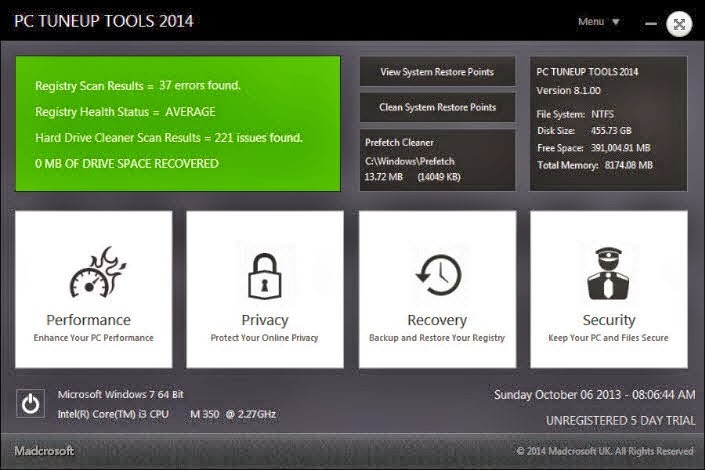Click the Recovery clock-arrow icon
The height and width of the screenshot is (470, 705).
click(438, 275)
